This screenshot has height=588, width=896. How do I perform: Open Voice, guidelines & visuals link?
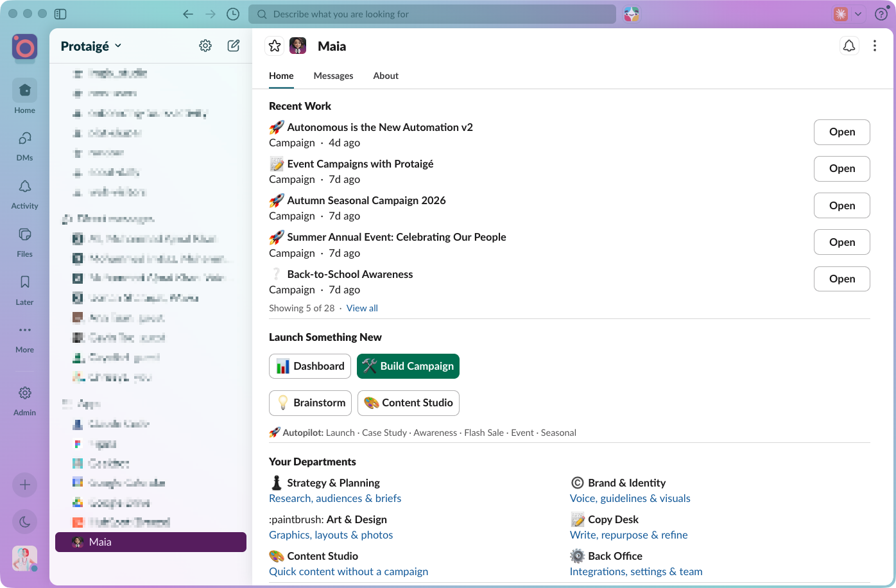(x=630, y=498)
